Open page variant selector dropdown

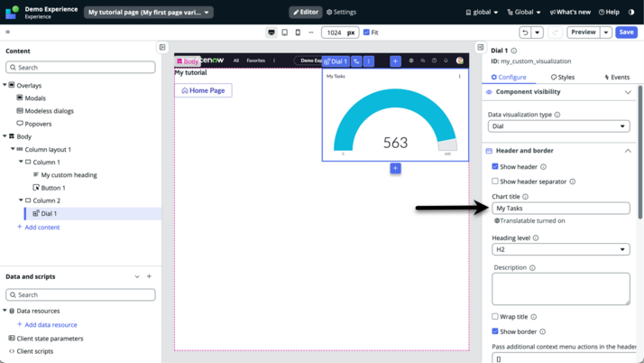coord(149,13)
